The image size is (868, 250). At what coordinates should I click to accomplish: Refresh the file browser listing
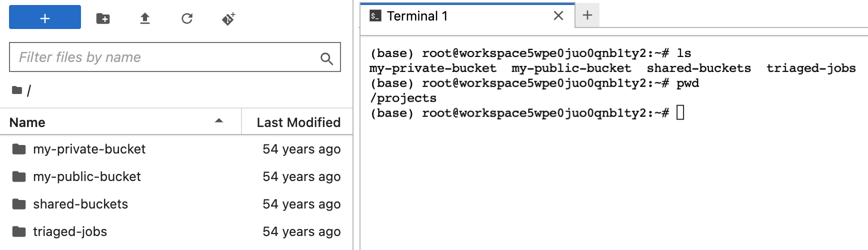coord(187,18)
